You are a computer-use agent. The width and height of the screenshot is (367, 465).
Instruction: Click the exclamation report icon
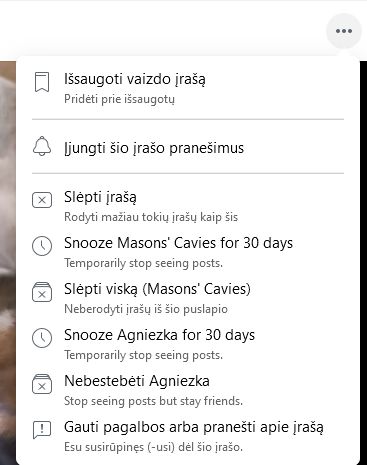pos(42,430)
